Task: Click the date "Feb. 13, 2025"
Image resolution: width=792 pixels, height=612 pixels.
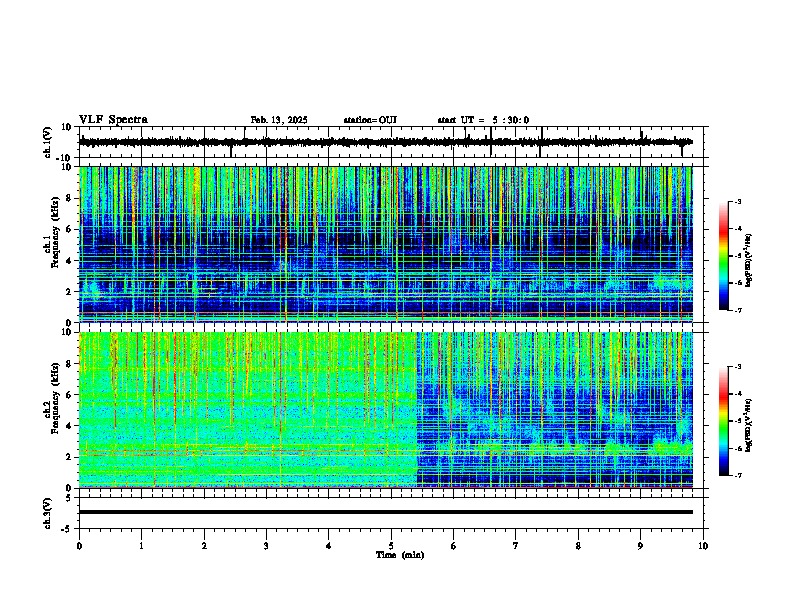Action: 279,120
